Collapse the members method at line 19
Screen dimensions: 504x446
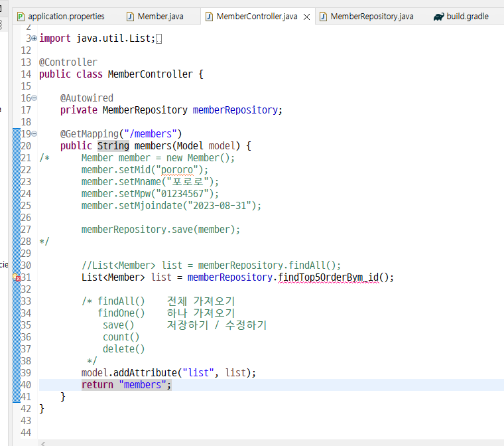(34, 133)
